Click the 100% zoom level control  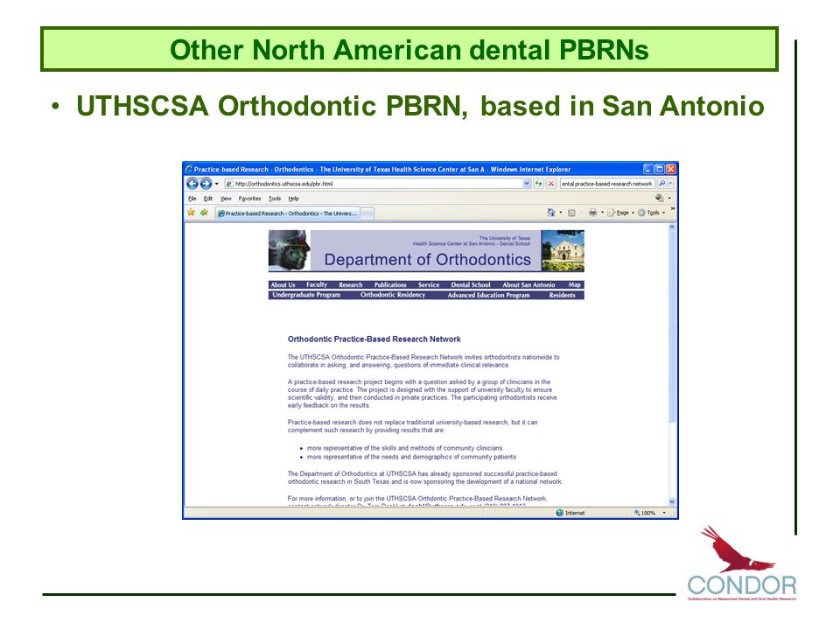645,513
